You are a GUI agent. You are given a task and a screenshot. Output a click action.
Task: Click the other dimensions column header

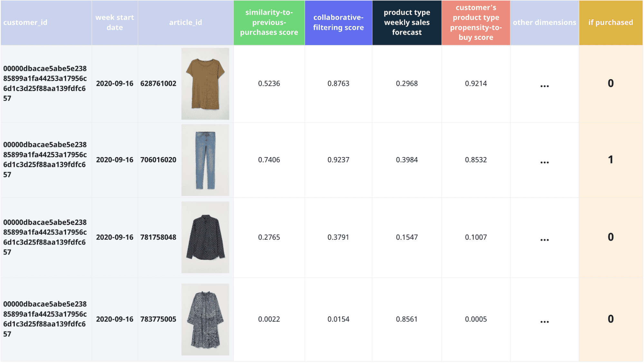pyautogui.click(x=544, y=23)
